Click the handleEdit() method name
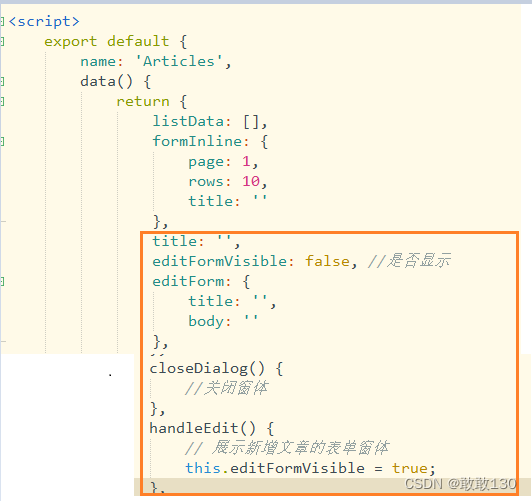Viewport: 532px width, 501px height. (194, 428)
